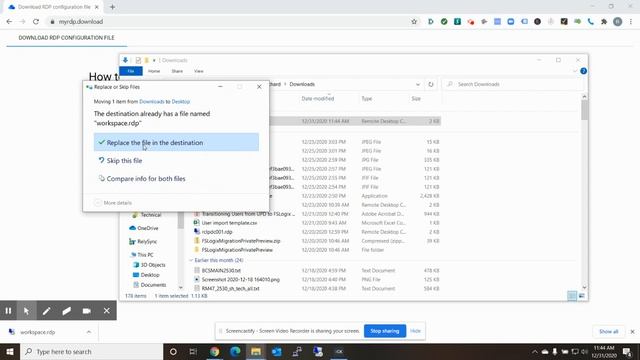The image size is (640, 360).
Task: Go back in Chrome browser
Action: coord(9,22)
